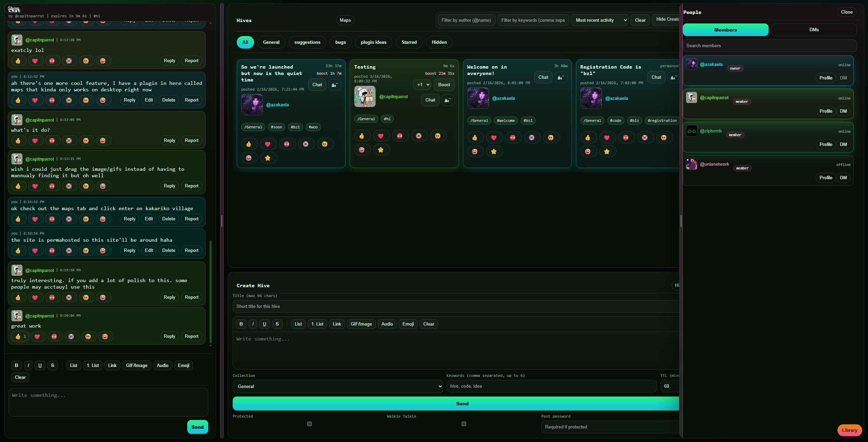Select the plugin ideas collection filter
Screen dimensions: 868x442
tap(373, 42)
